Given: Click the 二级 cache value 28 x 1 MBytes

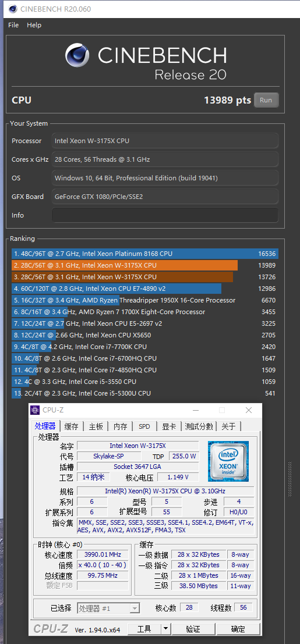Looking at the screenshot, I should coord(199,575).
